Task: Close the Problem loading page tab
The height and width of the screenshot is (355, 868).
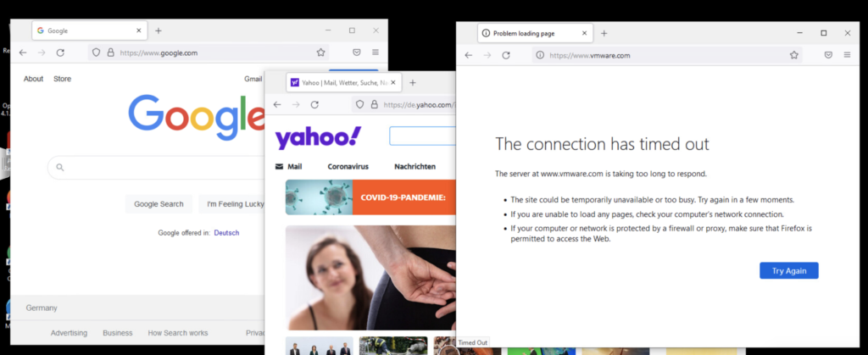Action: [x=584, y=33]
